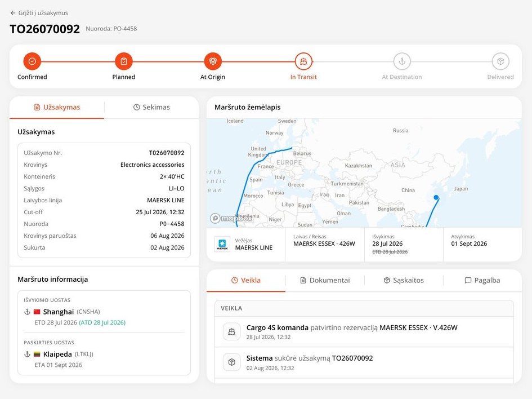The image size is (532, 399).
Task: Click the cargo ready date 06 Aug 2026
Action: (167, 236)
